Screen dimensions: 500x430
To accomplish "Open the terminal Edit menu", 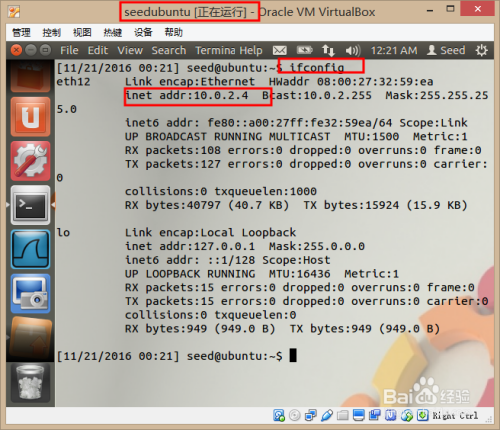I will pos(98,50).
